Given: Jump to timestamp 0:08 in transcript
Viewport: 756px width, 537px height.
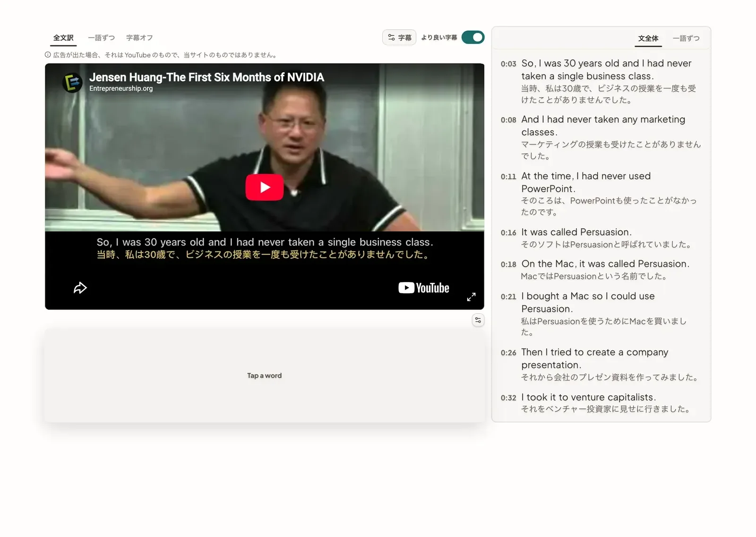Looking at the screenshot, I should click(x=508, y=120).
